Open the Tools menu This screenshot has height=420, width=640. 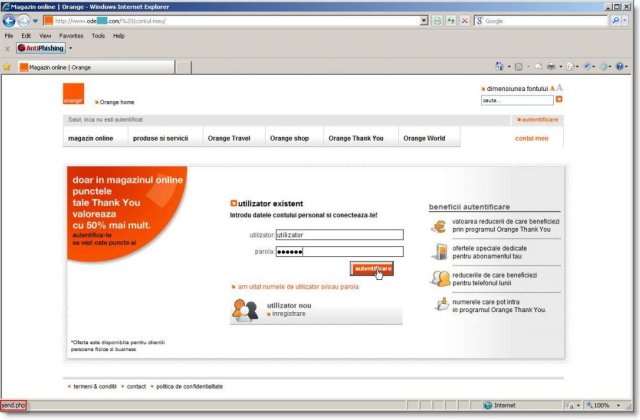point(98,36)
